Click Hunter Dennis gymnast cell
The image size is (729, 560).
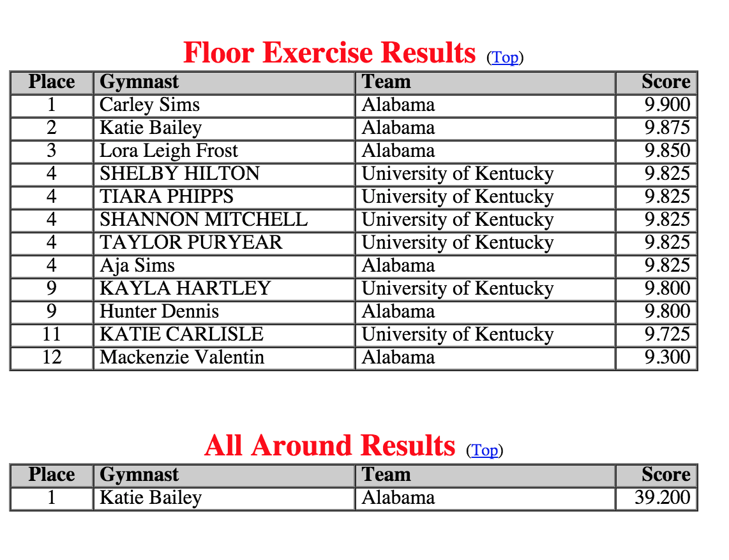160,312
